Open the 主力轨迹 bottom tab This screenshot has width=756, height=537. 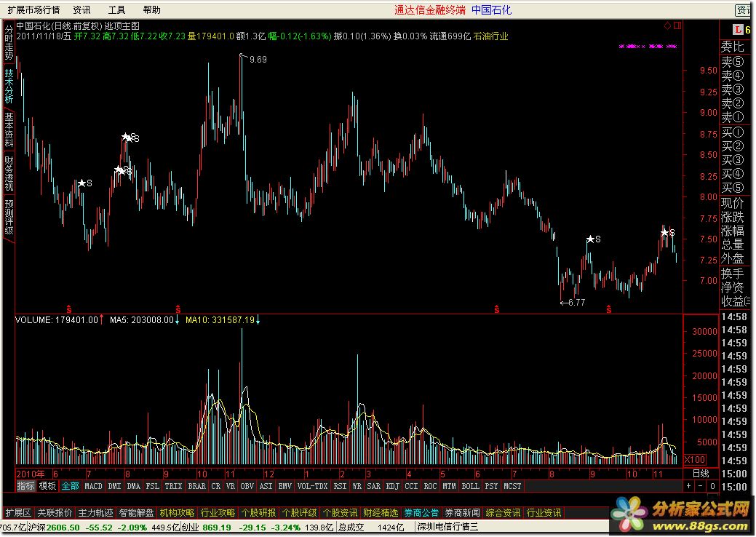tap(95, 512)
